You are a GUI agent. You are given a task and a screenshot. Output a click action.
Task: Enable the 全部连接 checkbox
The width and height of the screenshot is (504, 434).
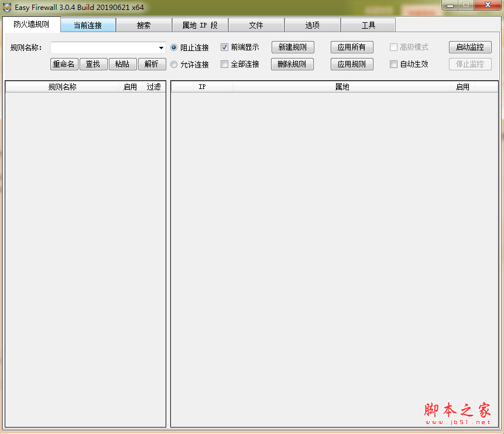[224, 64]
